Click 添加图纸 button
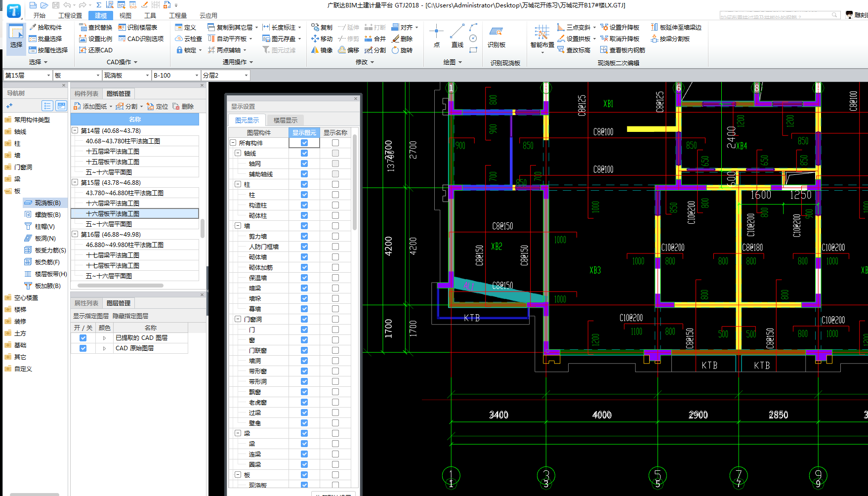Screen dimensions: 868x496 pyautogui.click(x=93, y=106)
